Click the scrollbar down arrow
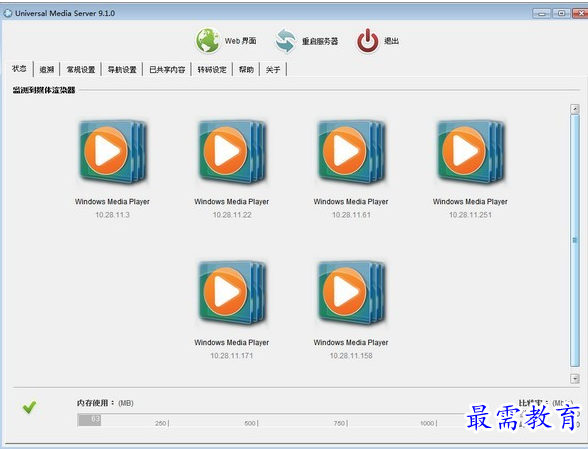588x449 pixels. 574,378
